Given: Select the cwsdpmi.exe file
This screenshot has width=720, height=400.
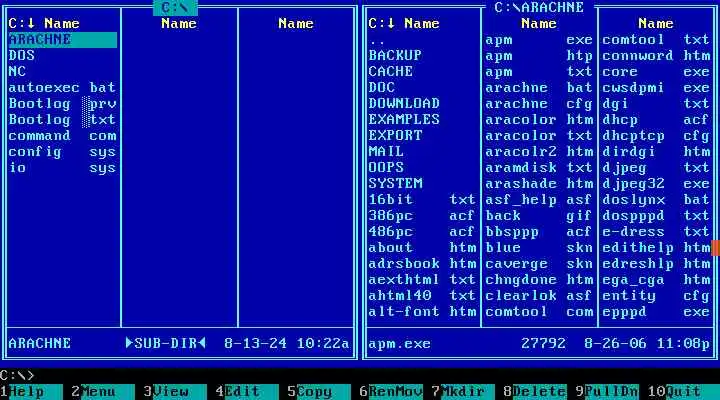Looking at the screenshot, I should [x=656, y=88].
